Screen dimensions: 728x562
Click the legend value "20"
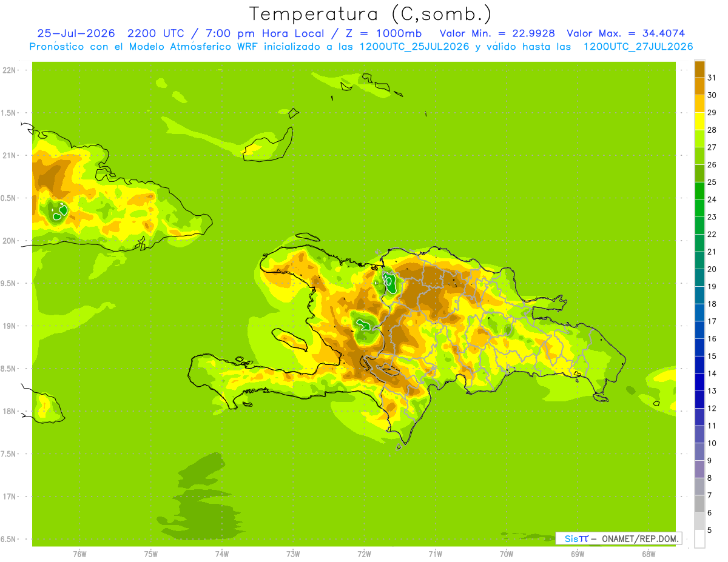pos(712,269)
